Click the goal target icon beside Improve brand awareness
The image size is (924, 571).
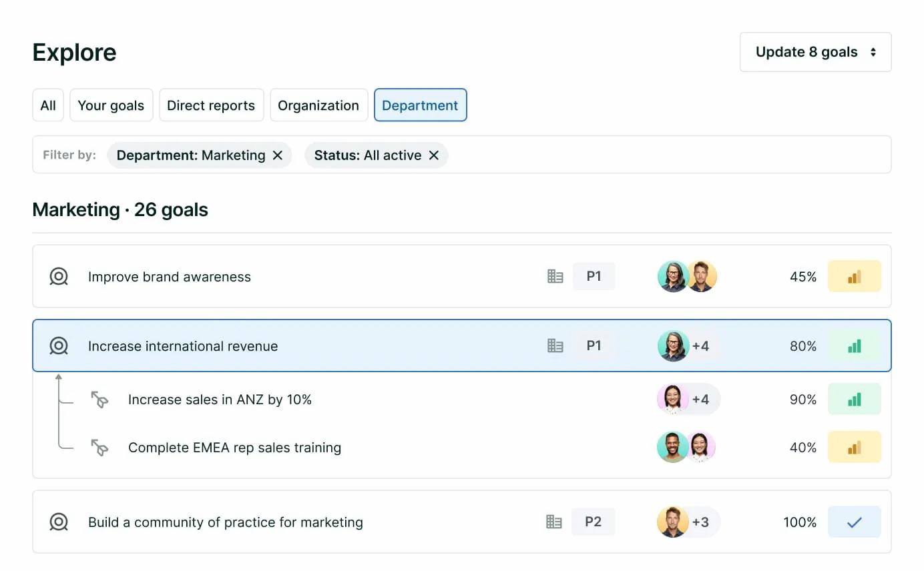(58, 276)
